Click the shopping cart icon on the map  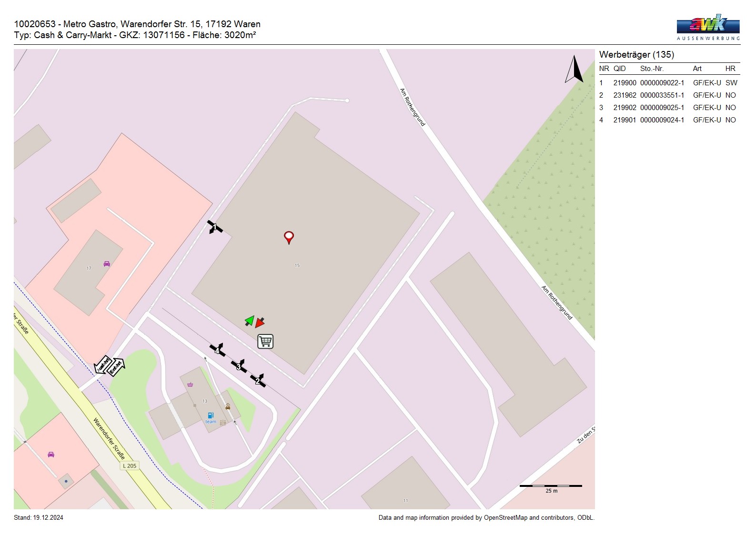(265, 341)
